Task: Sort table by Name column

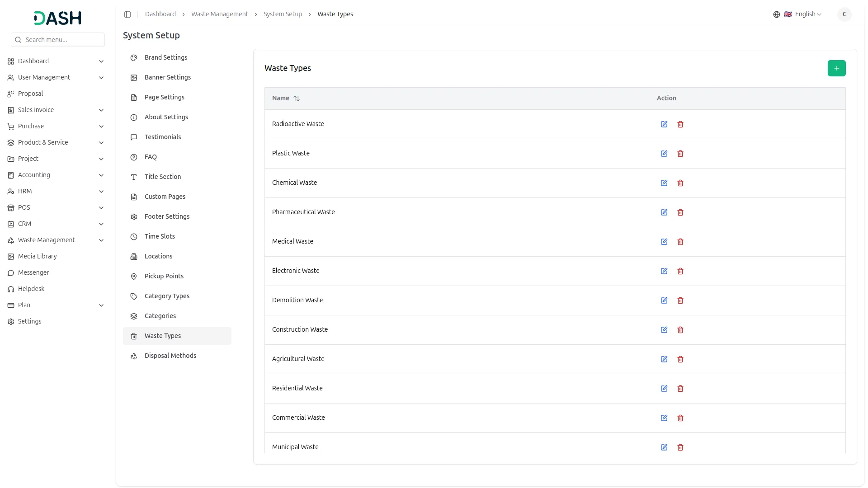Action: tap(297, 99)
